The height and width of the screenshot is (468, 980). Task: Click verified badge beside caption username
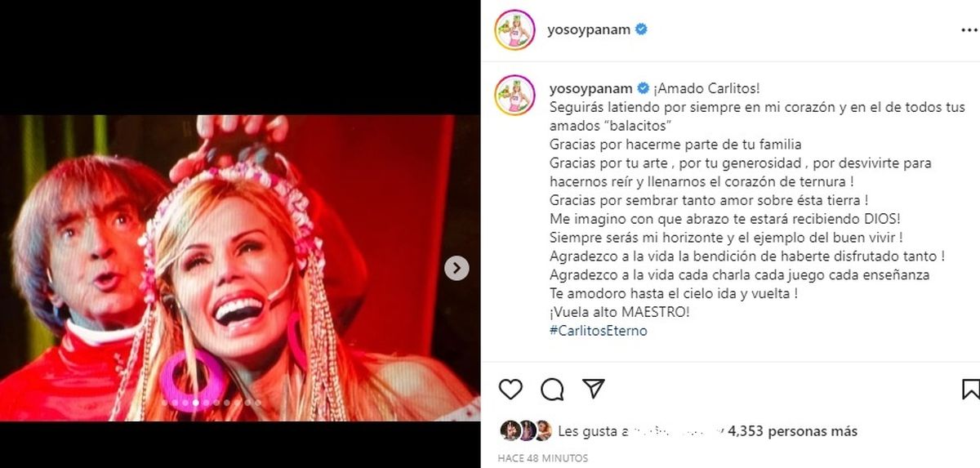(642, 89)
